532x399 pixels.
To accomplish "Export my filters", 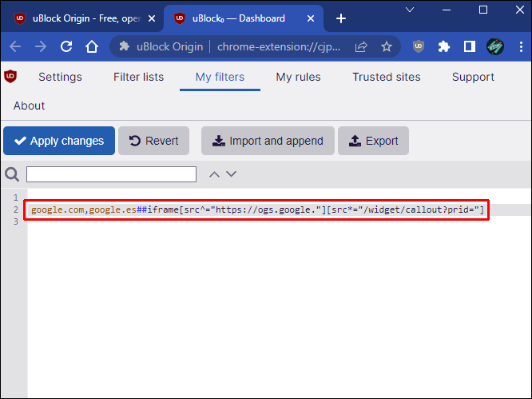I will point(373,141).
